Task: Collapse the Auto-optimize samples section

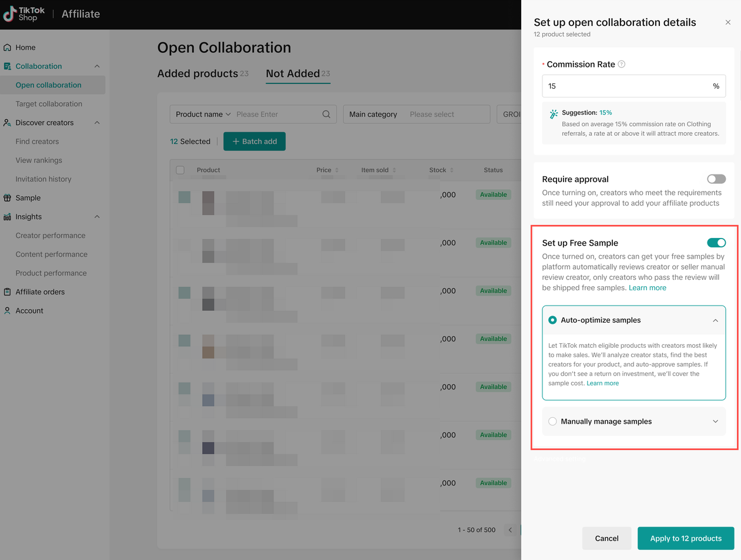Action: click(715, 320)
